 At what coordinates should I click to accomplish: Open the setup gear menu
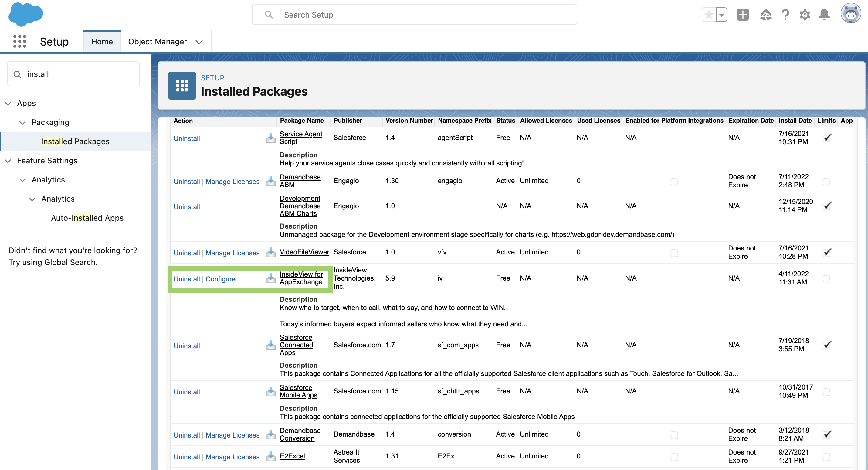click(x=805, y=15)
